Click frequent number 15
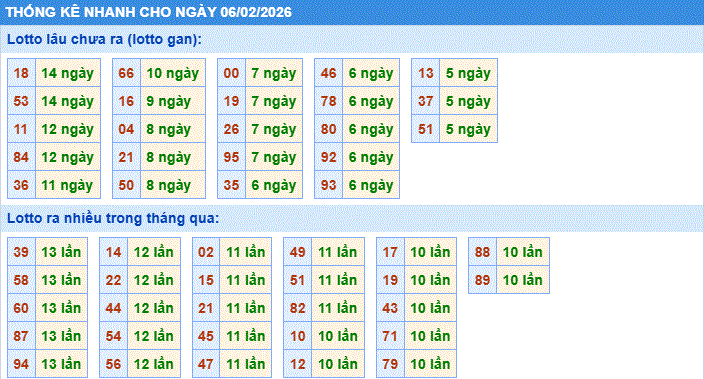This screenshot has height=379, width=704. click(x=206, y=280)
